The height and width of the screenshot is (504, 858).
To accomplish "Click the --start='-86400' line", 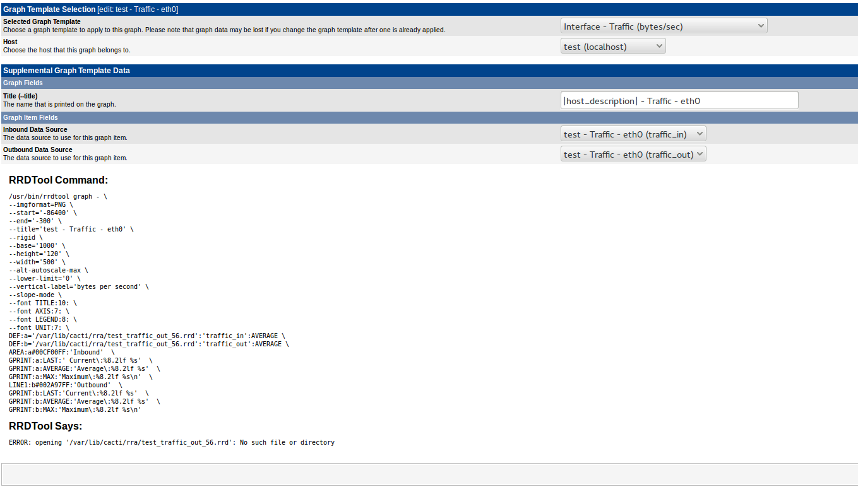I will pyautogui.click(x=43, y=213).
